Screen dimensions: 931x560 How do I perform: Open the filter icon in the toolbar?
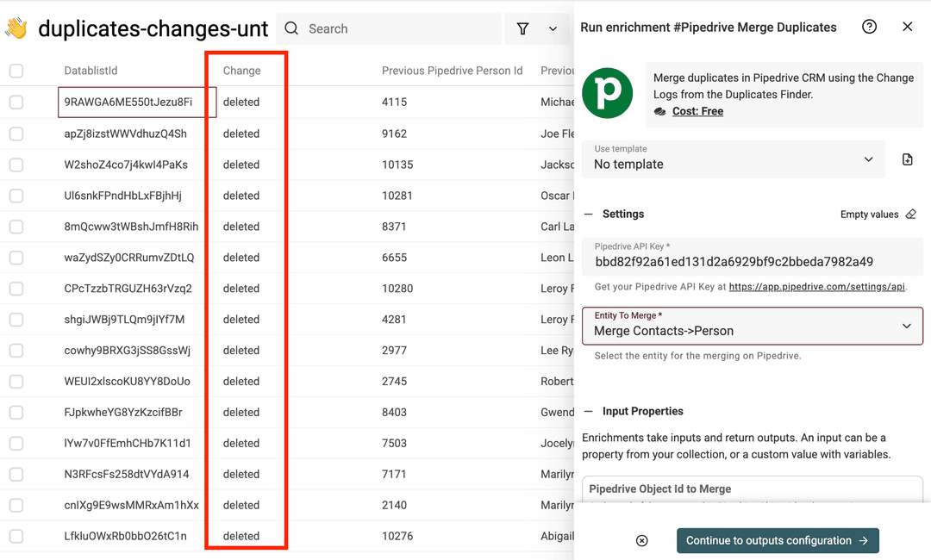523,28
